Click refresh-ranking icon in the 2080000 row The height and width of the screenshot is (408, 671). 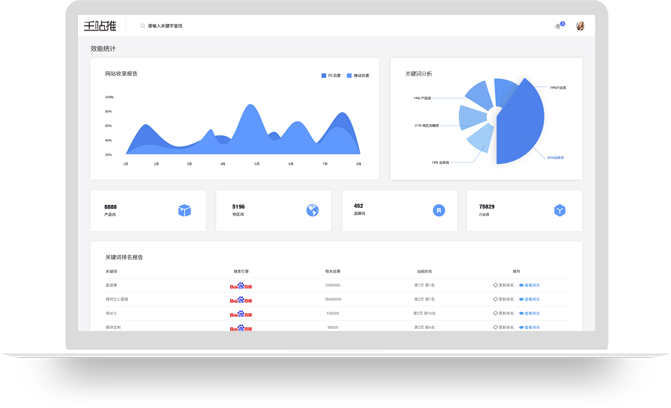(x=495, y=285)
